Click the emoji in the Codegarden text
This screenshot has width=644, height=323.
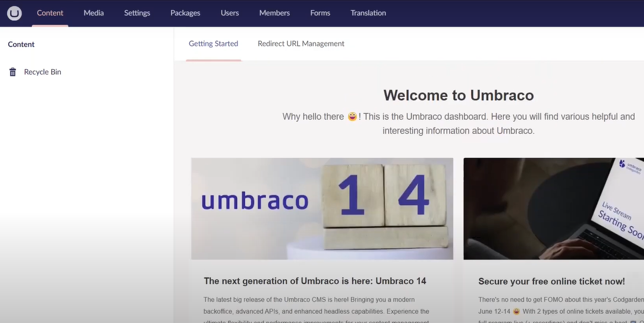pos(516,311)
